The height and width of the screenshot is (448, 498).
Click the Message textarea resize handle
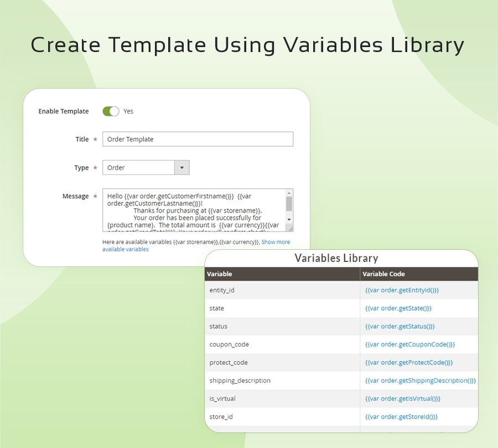tap(290, 229)
